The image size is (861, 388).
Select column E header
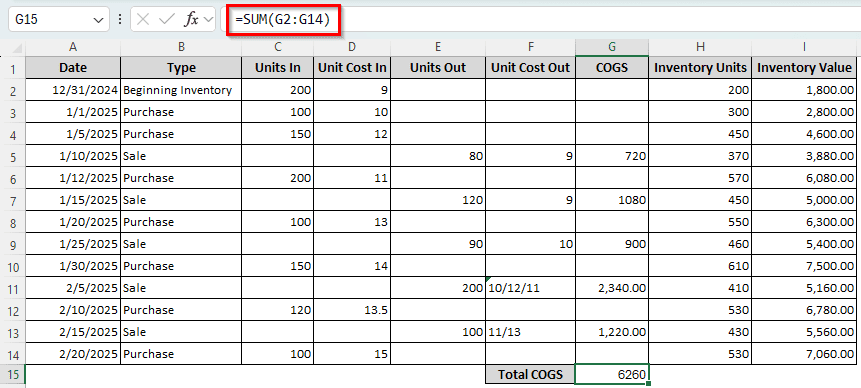(438, 48)
